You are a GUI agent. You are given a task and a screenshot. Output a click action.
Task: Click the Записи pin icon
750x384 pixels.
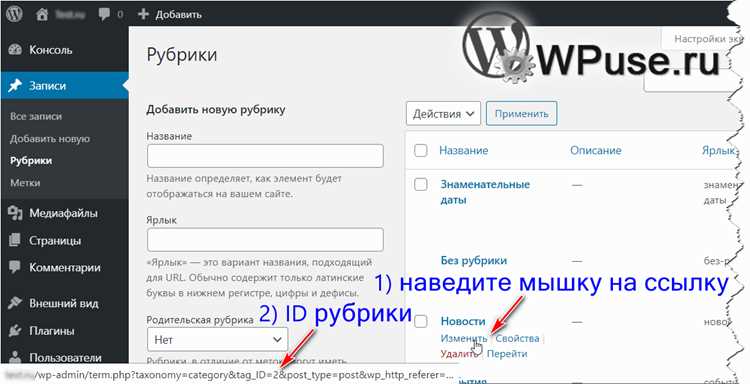[16, 86]
